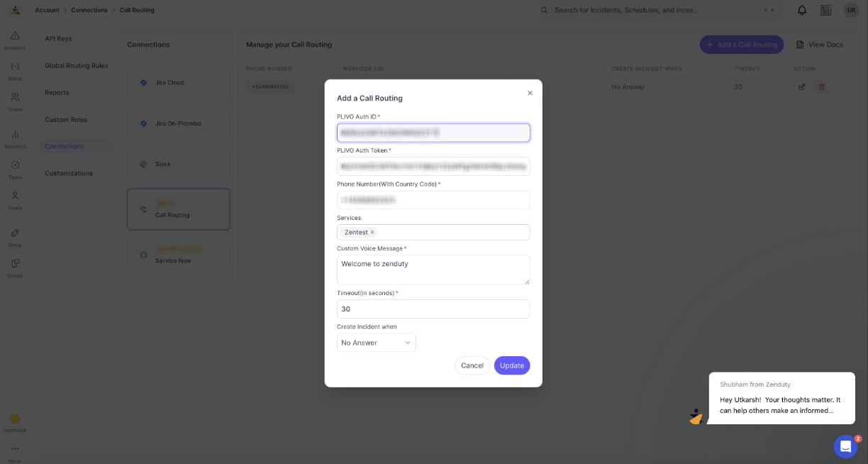Select the Custom Roles menu item
This screenshot has width=868, height=464.
pos(66,119)
